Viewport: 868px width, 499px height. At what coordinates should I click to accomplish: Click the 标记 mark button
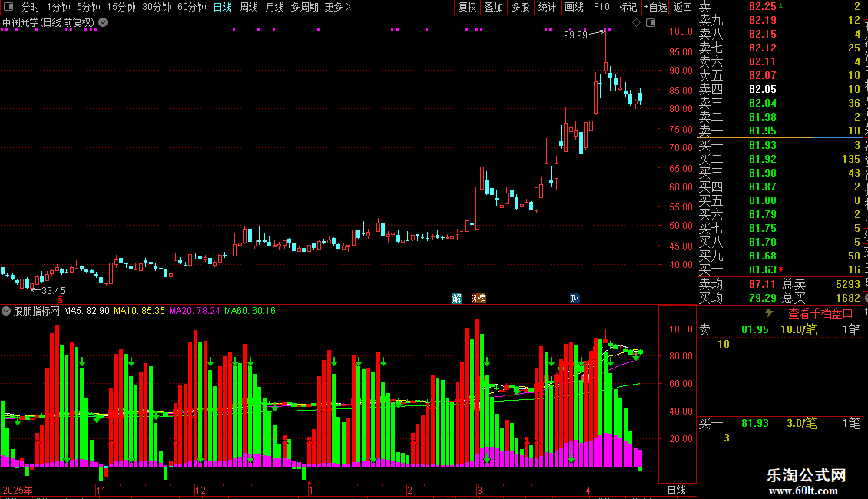pos(628,7)
